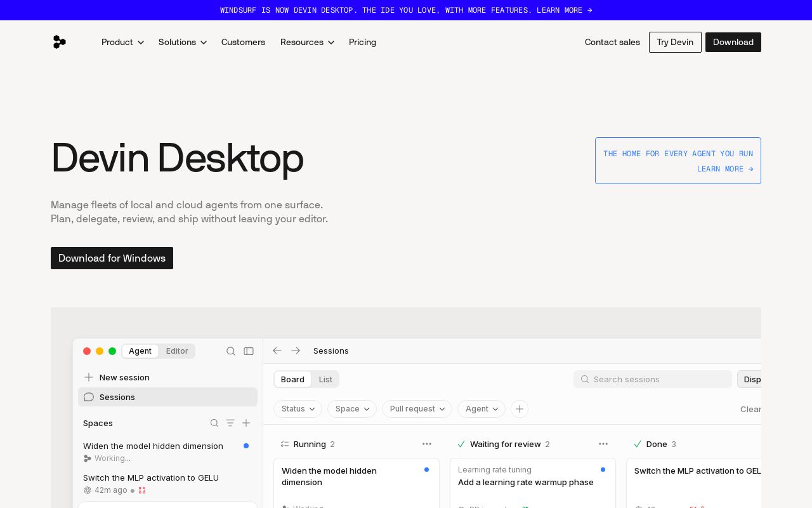Click the Try Devin button

coord(675,42)
